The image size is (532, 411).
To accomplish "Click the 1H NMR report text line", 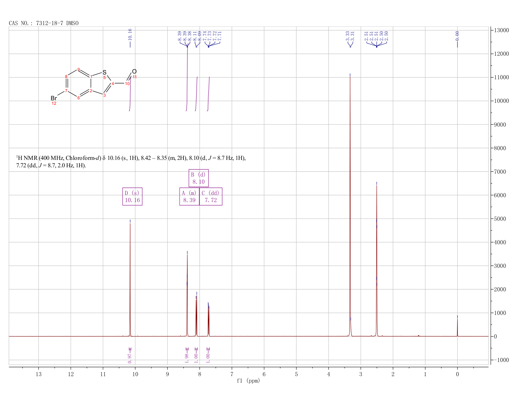I will [131, 162].
